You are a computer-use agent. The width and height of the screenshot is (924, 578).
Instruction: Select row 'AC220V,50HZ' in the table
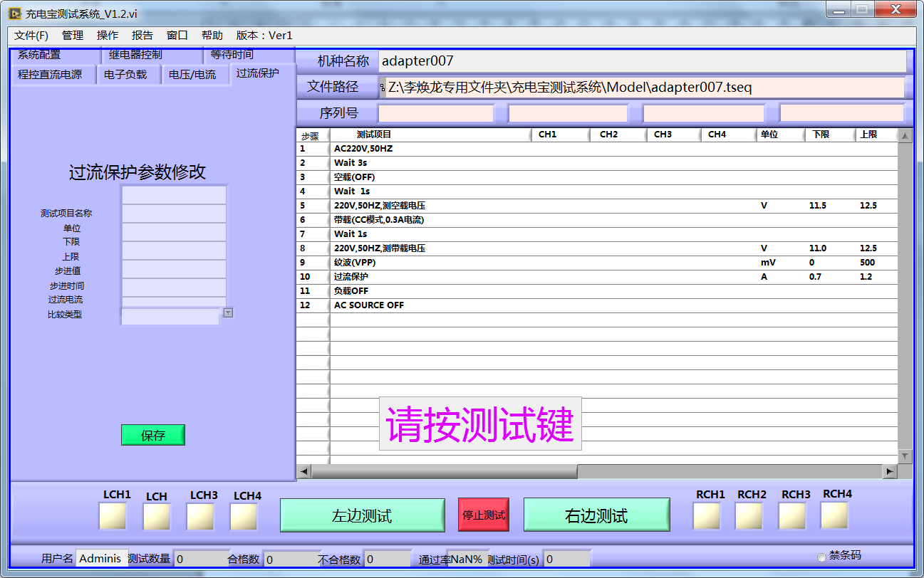tap(596, 149)
